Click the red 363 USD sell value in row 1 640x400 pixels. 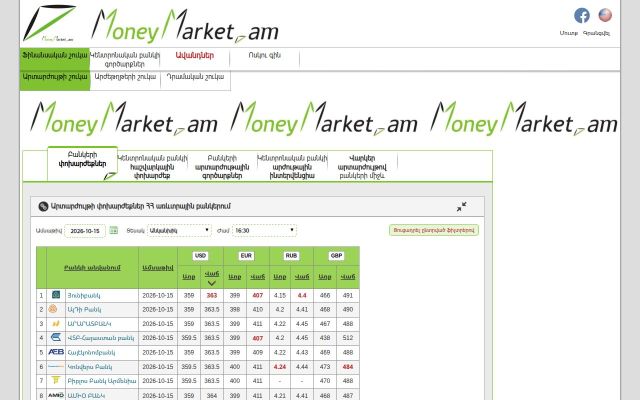(x=212, y=295)
